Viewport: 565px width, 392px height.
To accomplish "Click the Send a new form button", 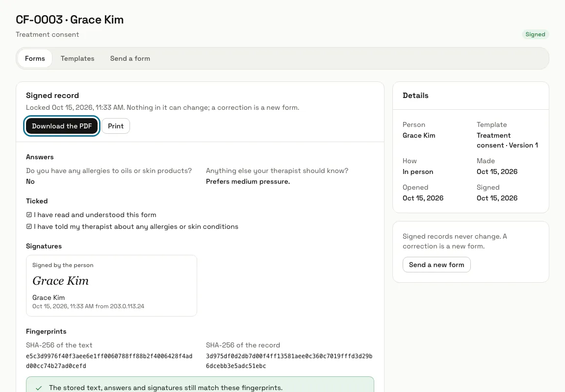I will [437, 265].
